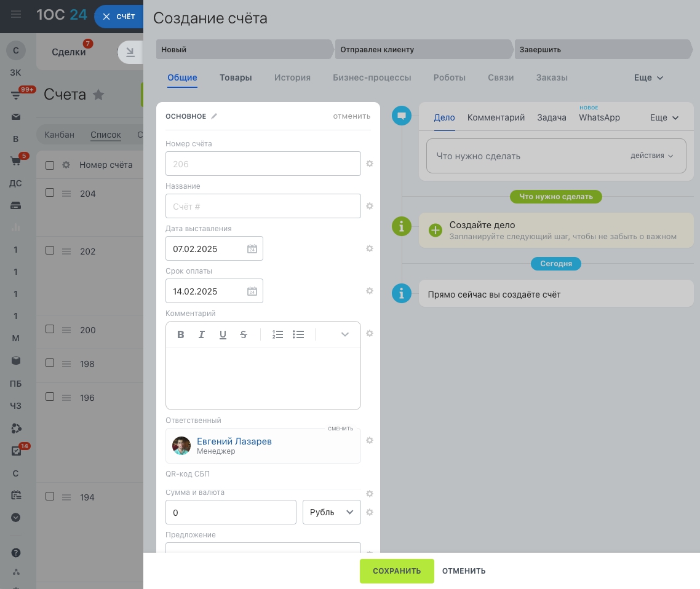Open calendar for Дата выставления
The width and height of the screenshot is (700, 589).
point(252,249)
